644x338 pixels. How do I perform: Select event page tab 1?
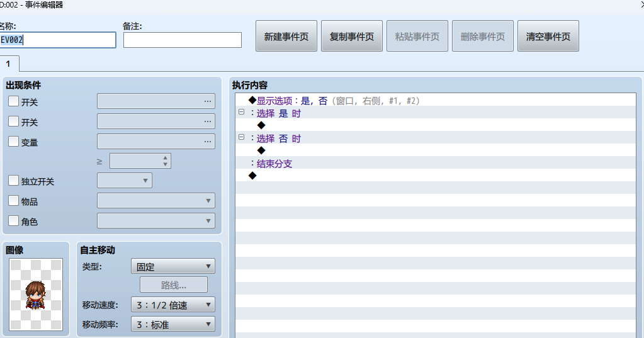(9, 64)
